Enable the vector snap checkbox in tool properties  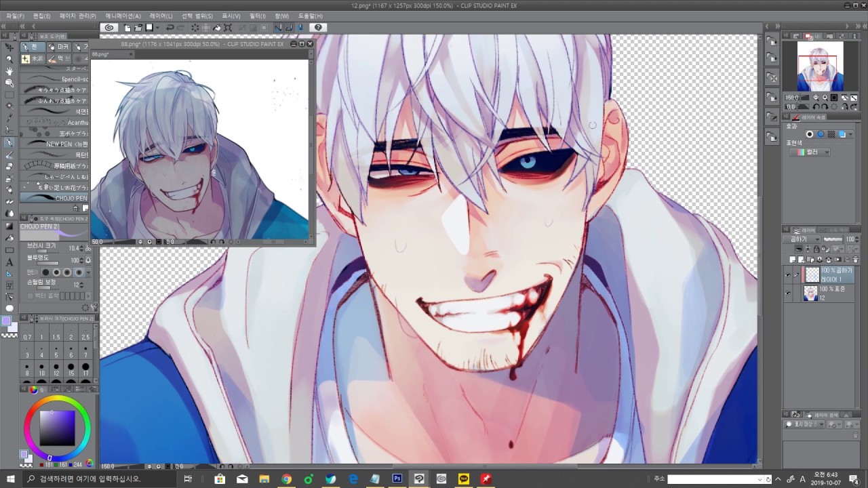point(30,296)
